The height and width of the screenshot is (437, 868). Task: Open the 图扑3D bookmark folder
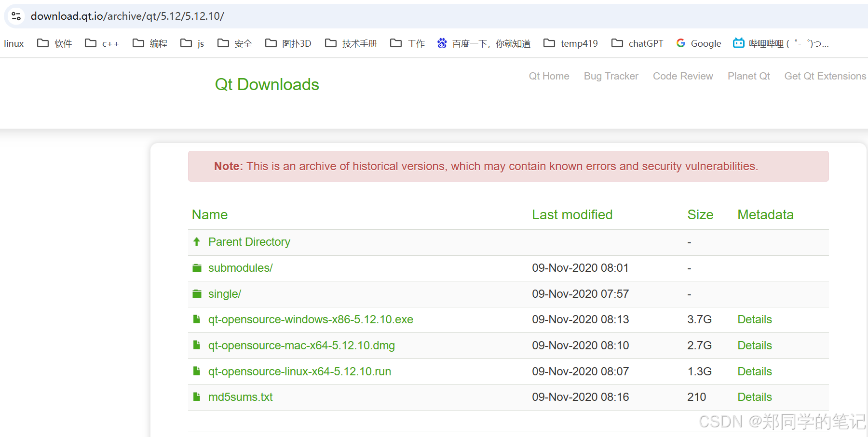288,43
